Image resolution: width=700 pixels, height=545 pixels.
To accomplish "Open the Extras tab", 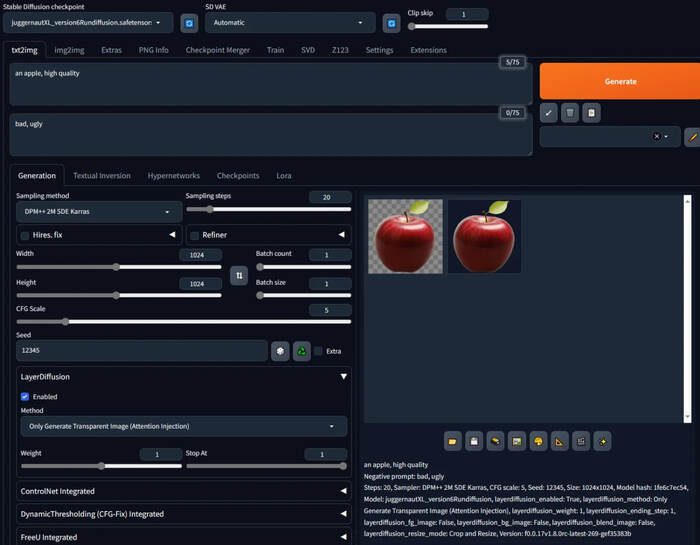I will point(111,50).
